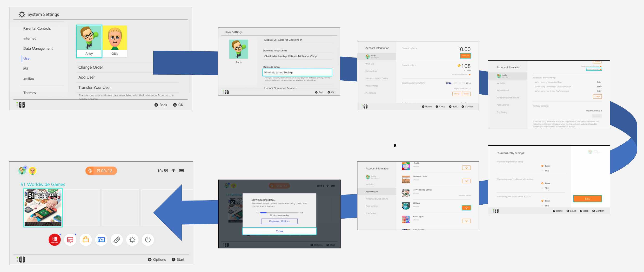This screenshot has height=272, width=644.
Task: Click the System Settings right-edge scrollbar
Action: (190, 57)
